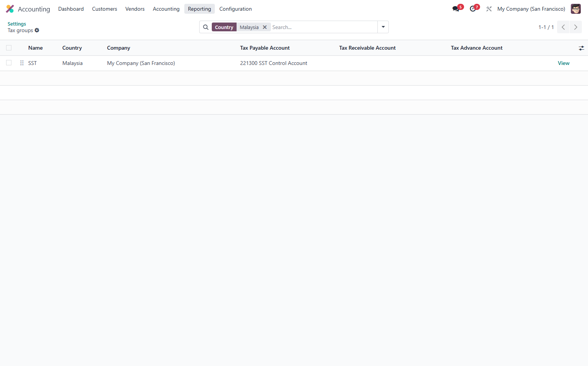Click the Accounting app logo icon
588x366 pixels.
[x=10, y=9]
